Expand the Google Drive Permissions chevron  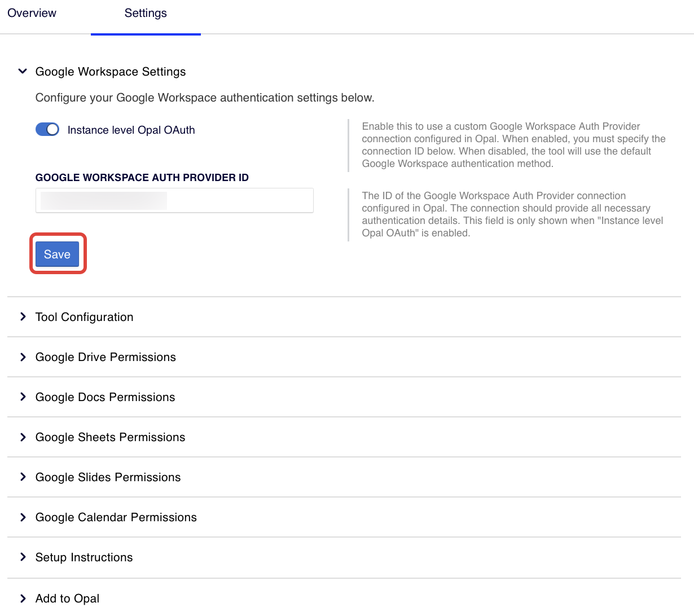point(23,357)
